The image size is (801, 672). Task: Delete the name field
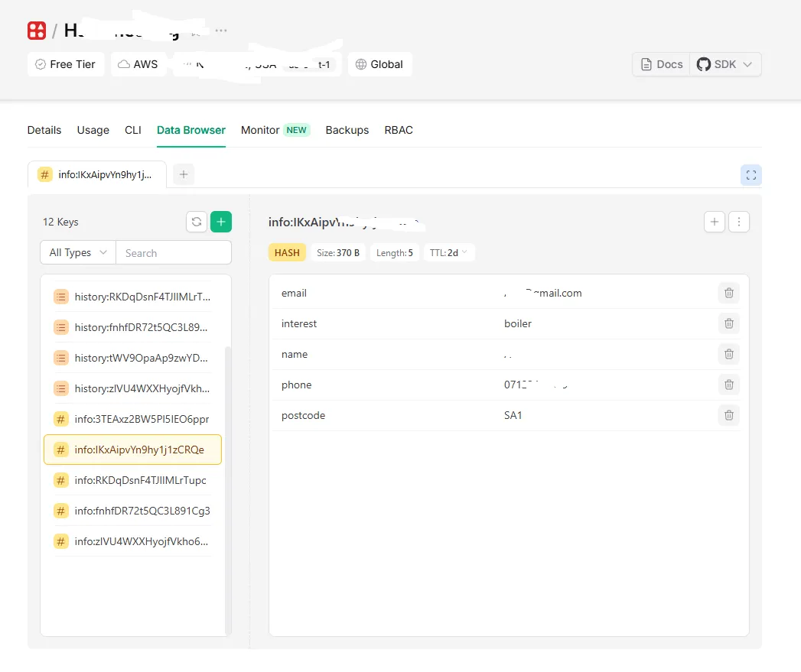[x=729, y=355]
